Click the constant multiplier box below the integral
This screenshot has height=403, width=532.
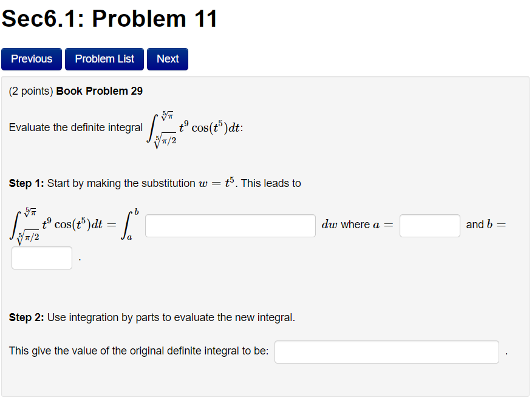41,257
